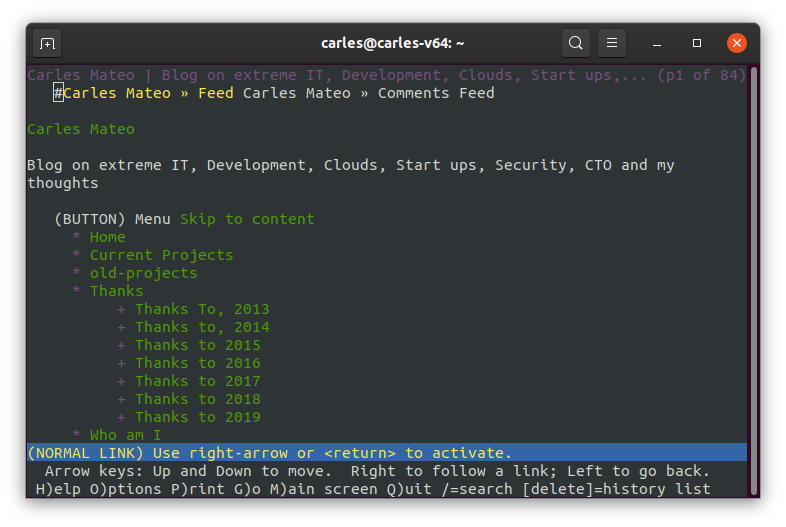
Task: Open the terminal search icon
Action: [x=575, y=43]
